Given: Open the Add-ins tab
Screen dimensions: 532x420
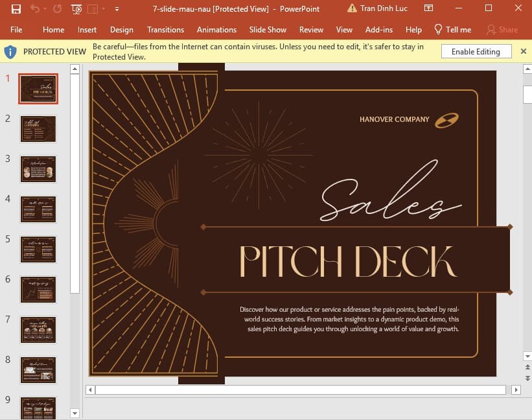Looking at the screenshot, I should [378, 30].
